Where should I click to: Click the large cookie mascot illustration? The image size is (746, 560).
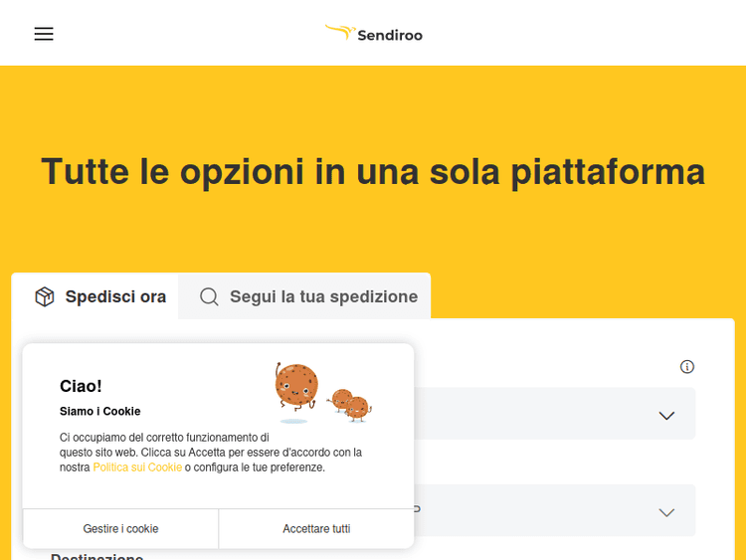pyautogui.click(x=296, y=387)
